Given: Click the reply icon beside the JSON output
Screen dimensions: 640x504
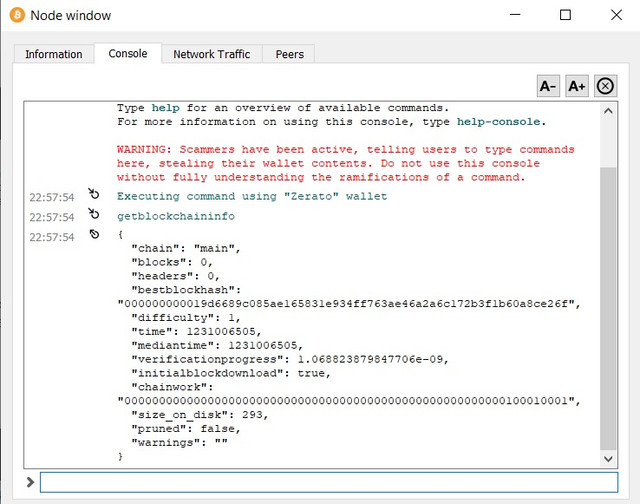Looking at the screenshot, I should coord(94,234).
